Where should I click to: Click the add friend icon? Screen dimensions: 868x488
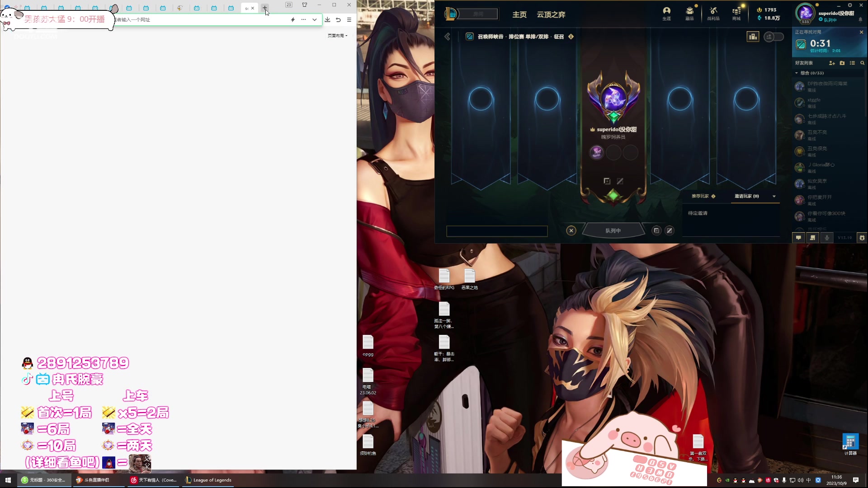tap(832, 63)
